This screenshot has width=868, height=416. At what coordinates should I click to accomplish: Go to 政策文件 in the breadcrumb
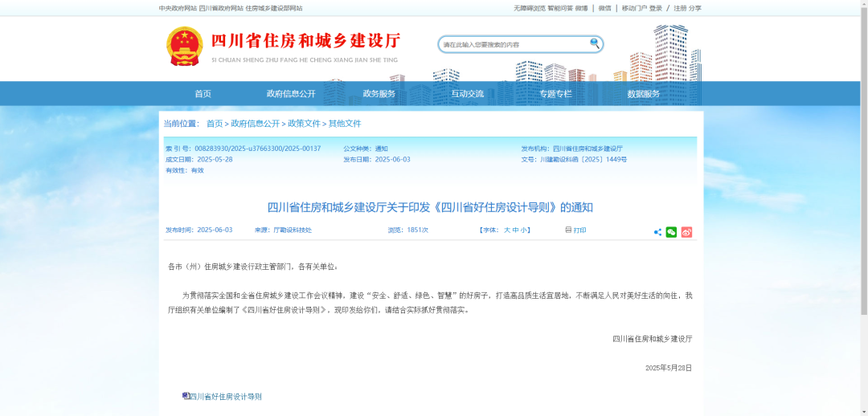pyautogui.click(x=305, y=124)
